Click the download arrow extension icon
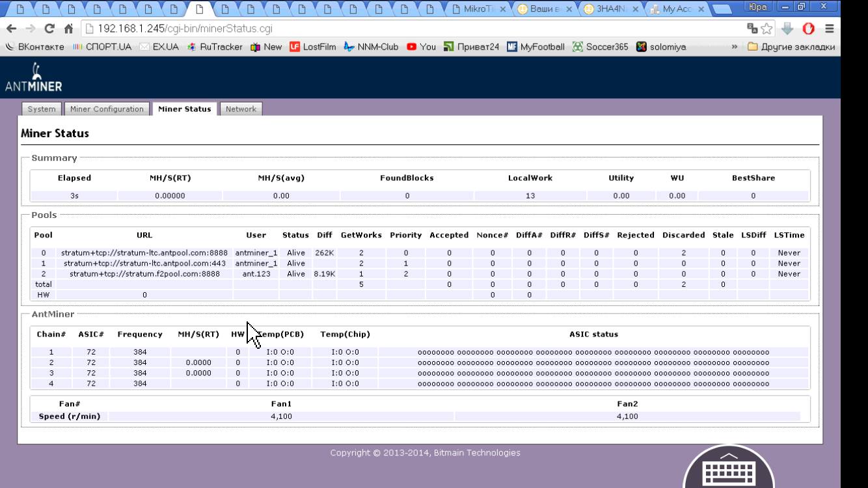 787,29
